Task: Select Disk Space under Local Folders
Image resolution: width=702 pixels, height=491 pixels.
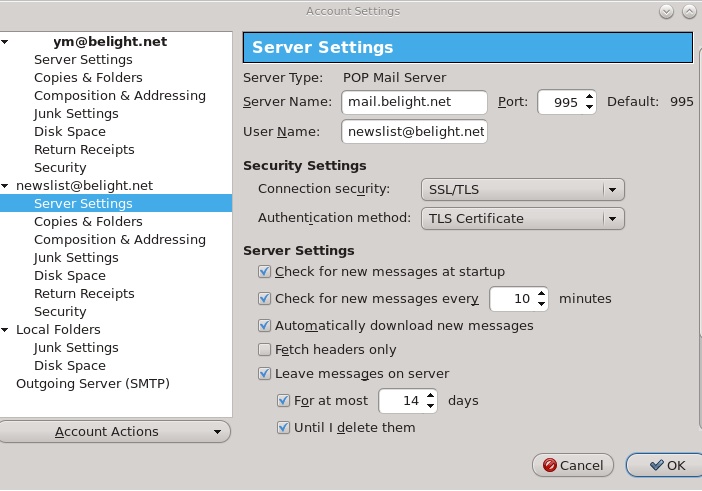Action: [69, 366]
